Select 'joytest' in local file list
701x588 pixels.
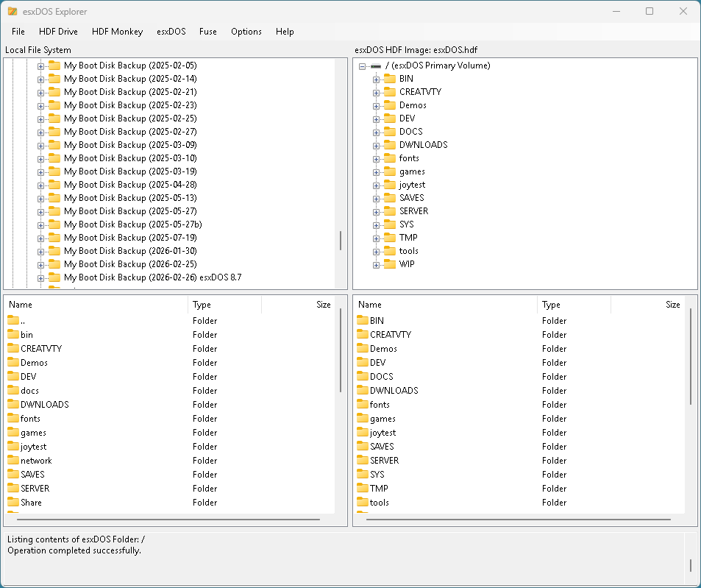(34, 446)
